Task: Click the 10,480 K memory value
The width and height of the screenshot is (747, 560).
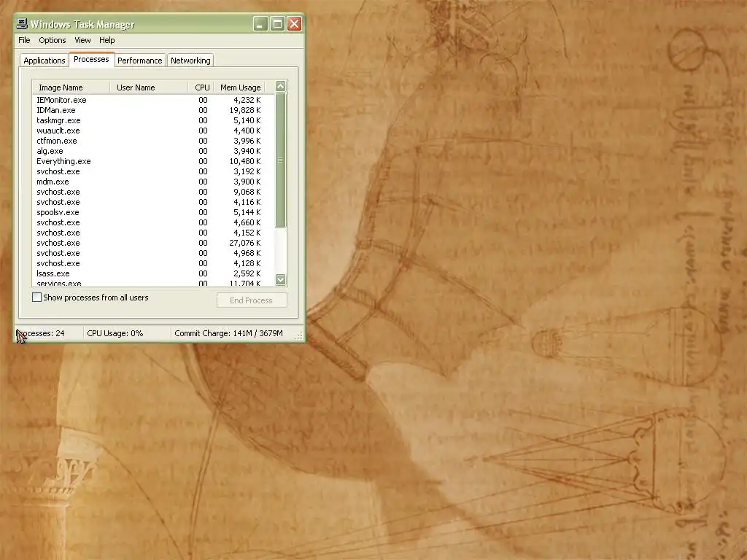Action: click(245, 161)
